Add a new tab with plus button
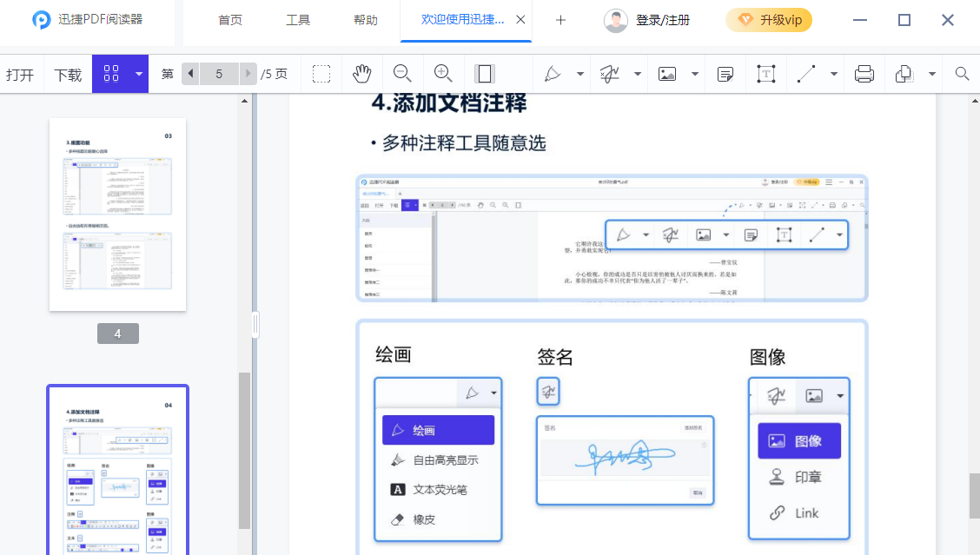980x555 pixels. pyautogui.click(x=560, y=20)
